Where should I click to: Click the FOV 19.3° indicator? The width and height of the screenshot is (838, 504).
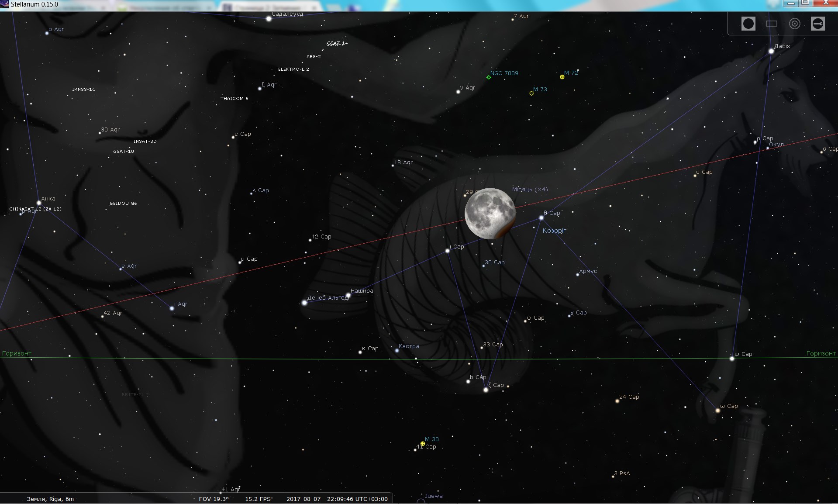pyautogui.click(x=214, y=499)
